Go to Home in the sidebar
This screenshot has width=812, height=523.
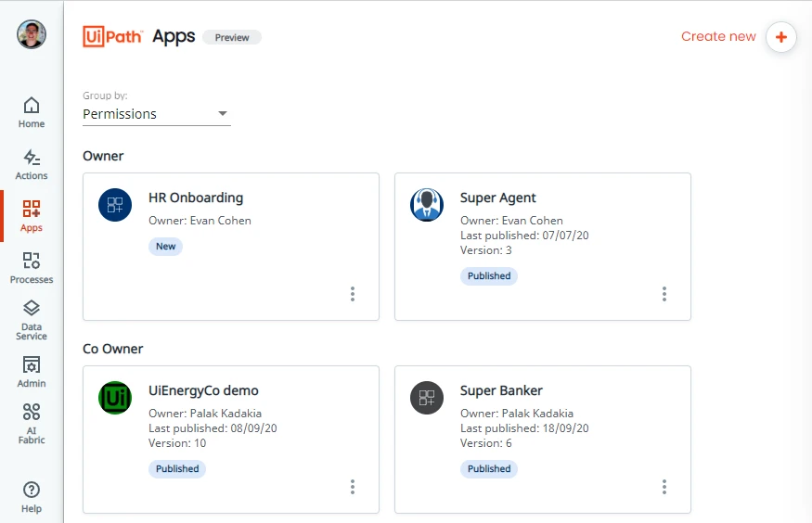pyautogui.click(x=32, y=112)
